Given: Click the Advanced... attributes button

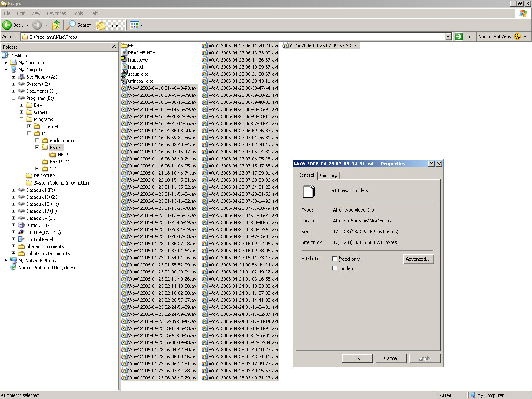Looking at the screenshot, I should pos(419,259).
